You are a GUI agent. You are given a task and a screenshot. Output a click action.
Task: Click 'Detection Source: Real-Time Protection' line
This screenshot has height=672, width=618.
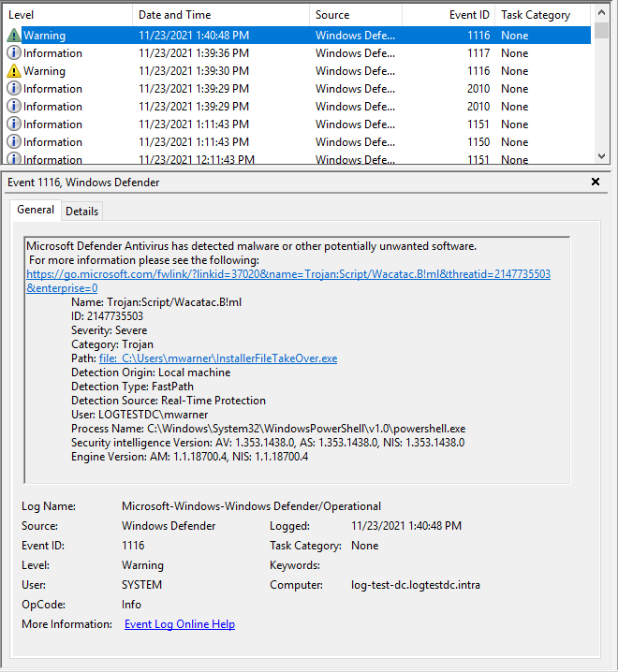coord(169,401)
